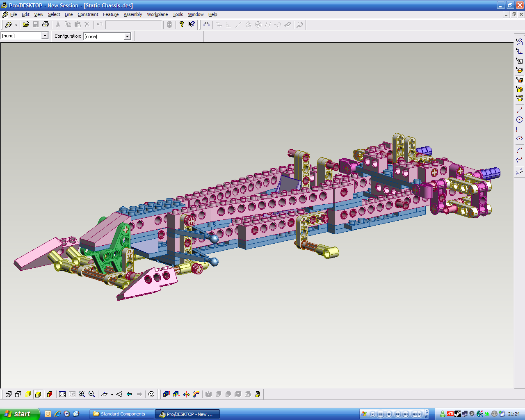This screenshot has height=420, width=525.
Task: Open the view orientation dropdown arrow
Action: coord(112,395)
